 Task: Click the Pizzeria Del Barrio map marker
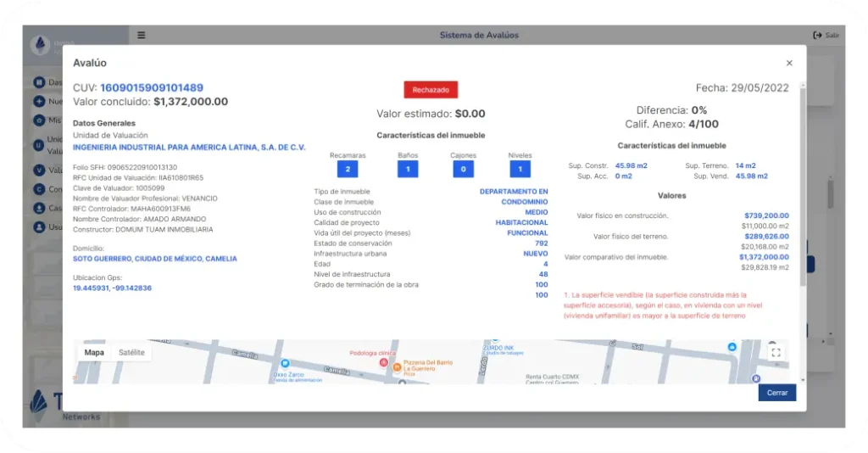[x=397, y=367]
